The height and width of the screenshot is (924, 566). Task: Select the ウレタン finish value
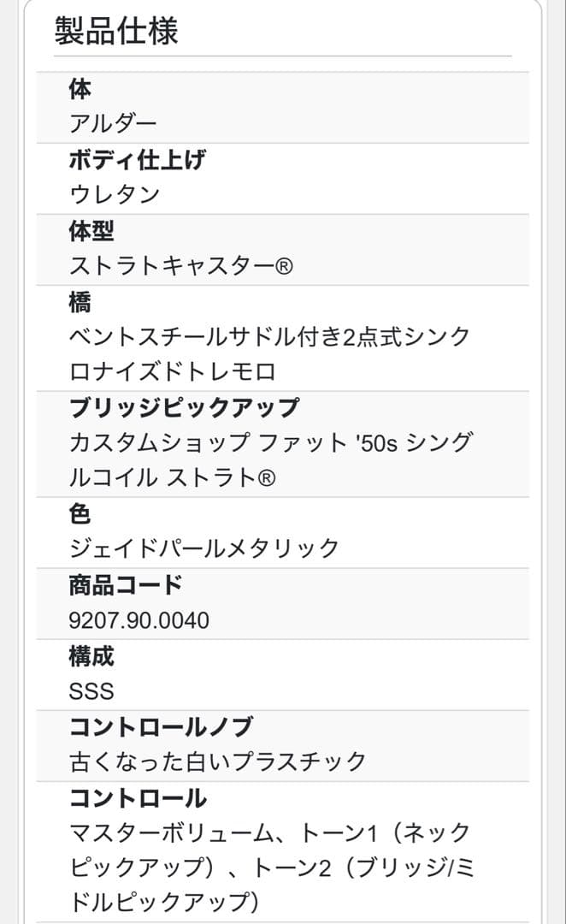tap(115, 195)
